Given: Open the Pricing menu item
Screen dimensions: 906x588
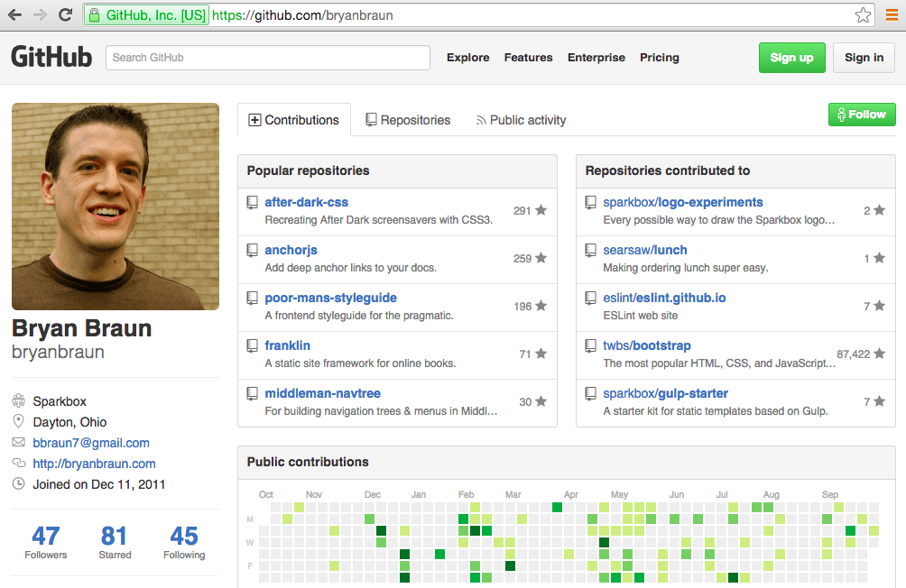Looking at the screenshot, I should [x=659, y=58].
